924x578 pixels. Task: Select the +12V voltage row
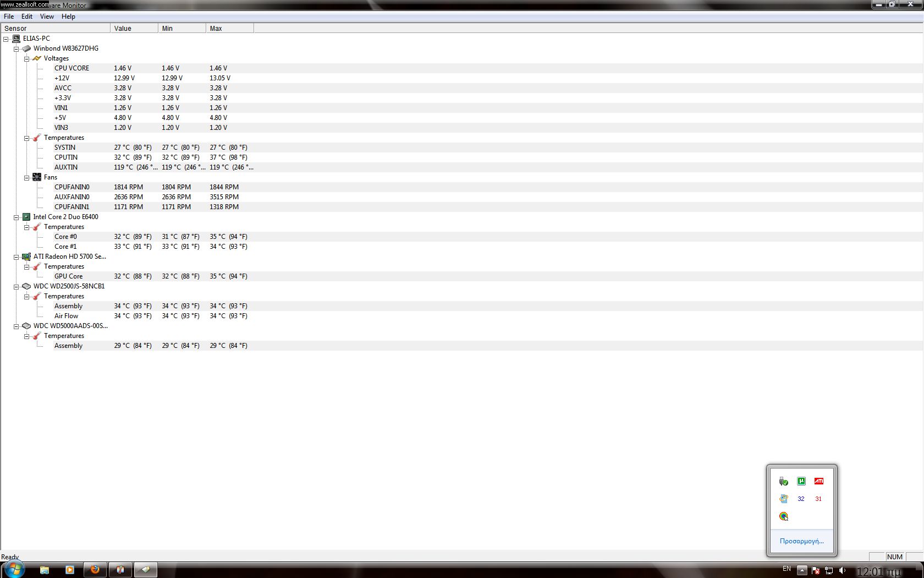pyautogui.click(x=462, y=78)
